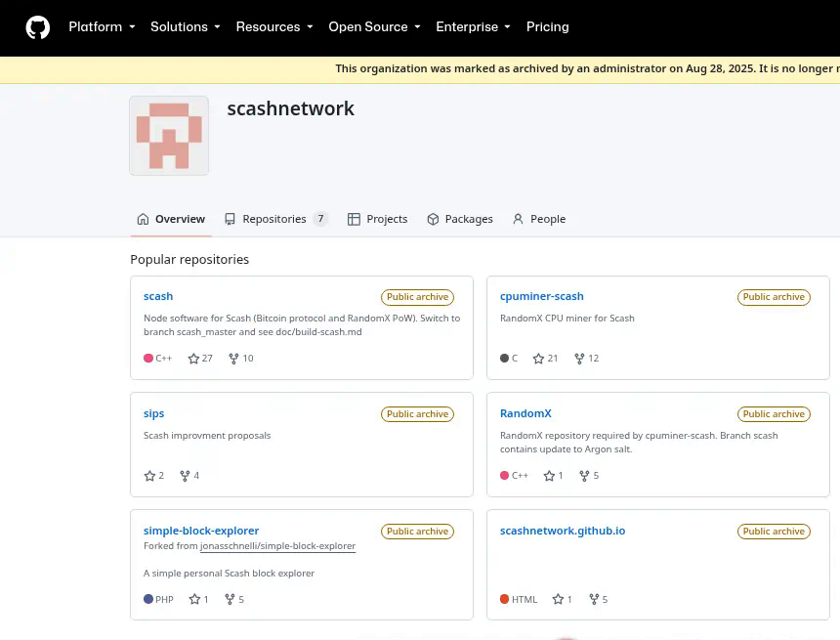840x640 pixels.
Task: Expand the Resources dropdown menu
Action: point(274,26)
